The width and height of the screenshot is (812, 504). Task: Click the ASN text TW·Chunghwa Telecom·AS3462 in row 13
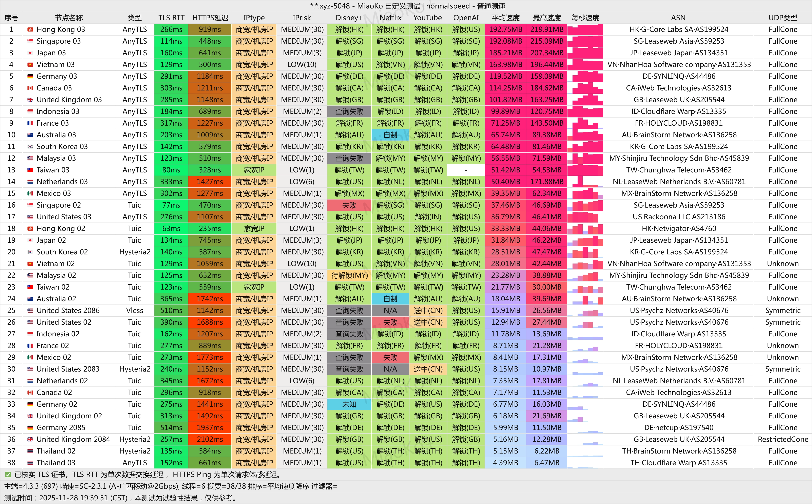679,170
